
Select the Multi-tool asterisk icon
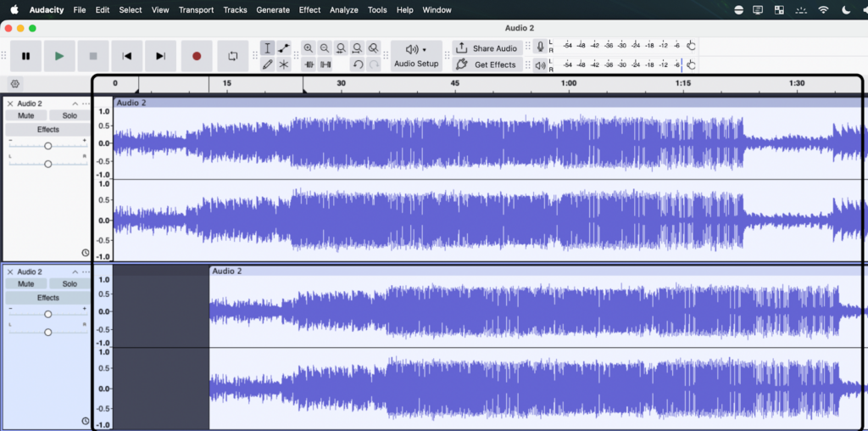284,64
